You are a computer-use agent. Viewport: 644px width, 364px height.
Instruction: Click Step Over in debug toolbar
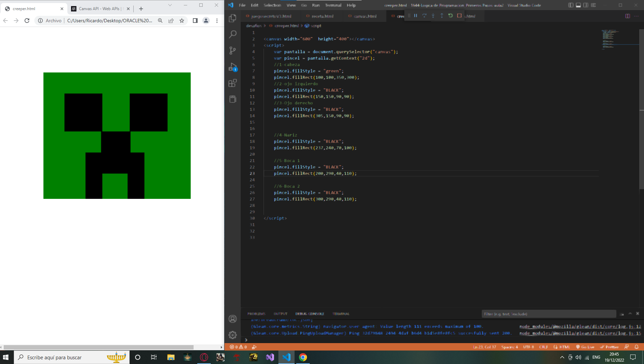pyautogui.click(x=424, y=16)
